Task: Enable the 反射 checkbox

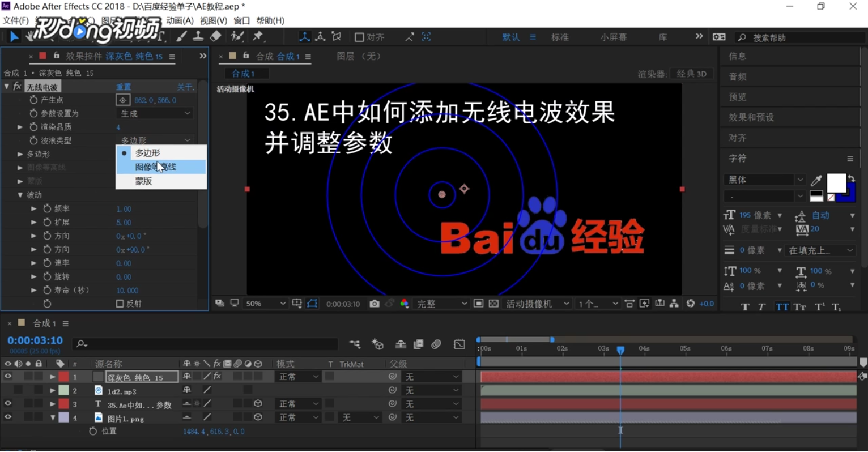Action: coord(120,304)
